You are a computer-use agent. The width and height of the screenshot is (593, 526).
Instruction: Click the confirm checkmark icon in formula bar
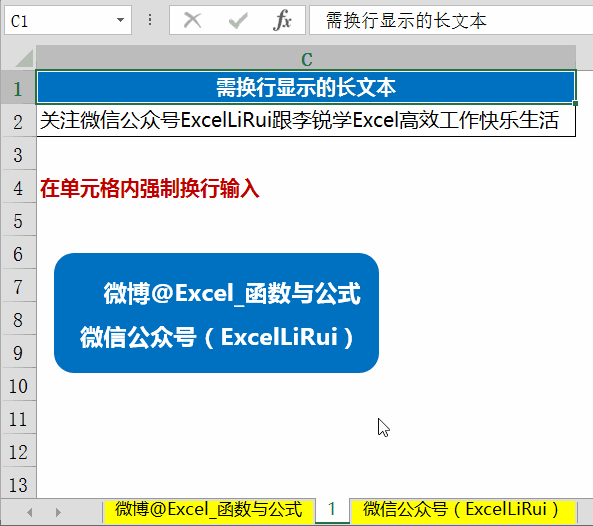tap(238, 20)
